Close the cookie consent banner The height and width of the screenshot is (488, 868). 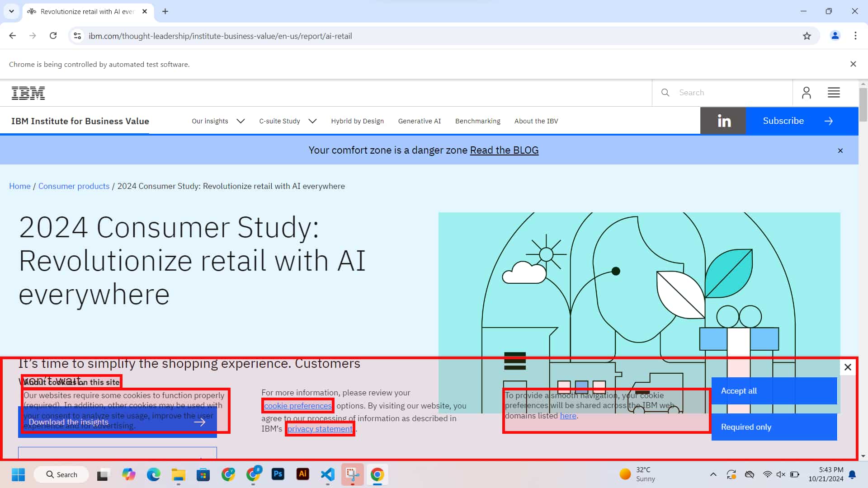click(x=848, y=367)
